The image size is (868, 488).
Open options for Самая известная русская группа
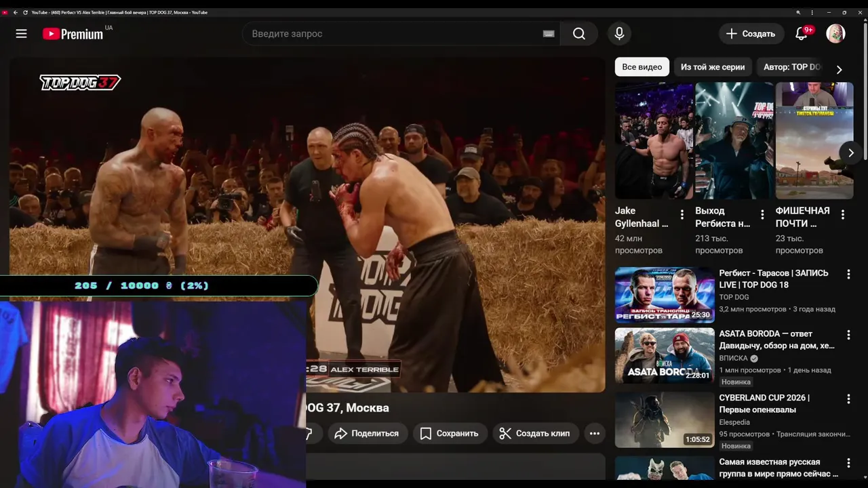[848, 464]
